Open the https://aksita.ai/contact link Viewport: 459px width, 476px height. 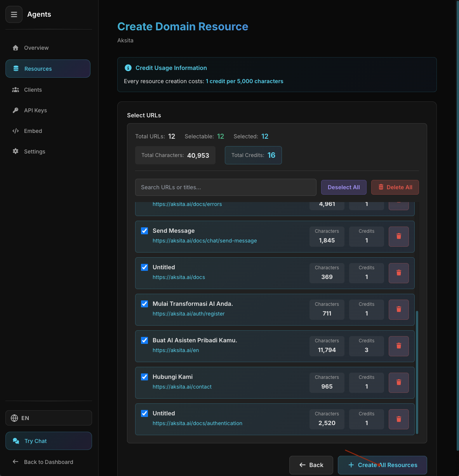click(182, 386)
